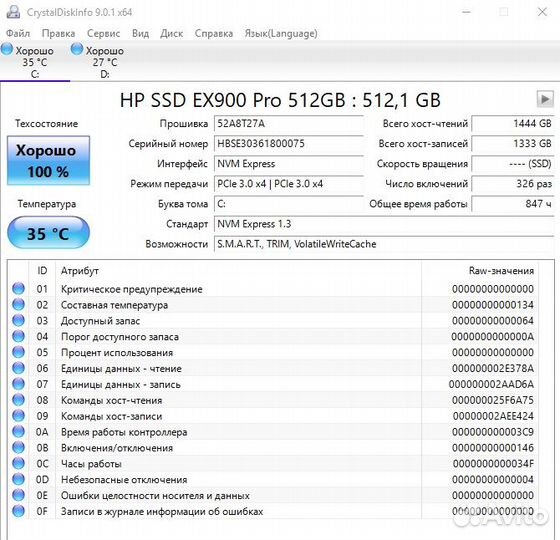Click the host reads value 1444 GB

coord(513,124)
